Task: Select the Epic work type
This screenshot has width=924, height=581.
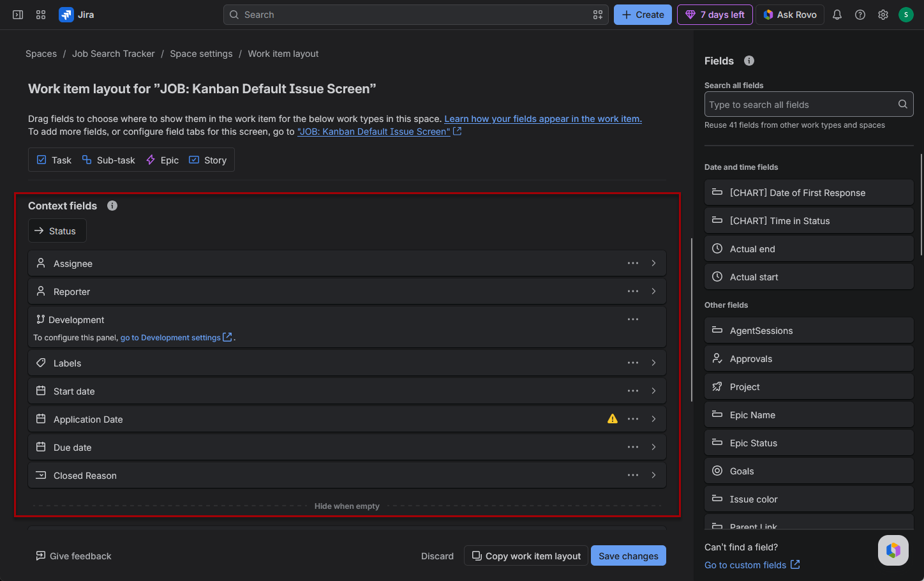Action: [163, 160]
